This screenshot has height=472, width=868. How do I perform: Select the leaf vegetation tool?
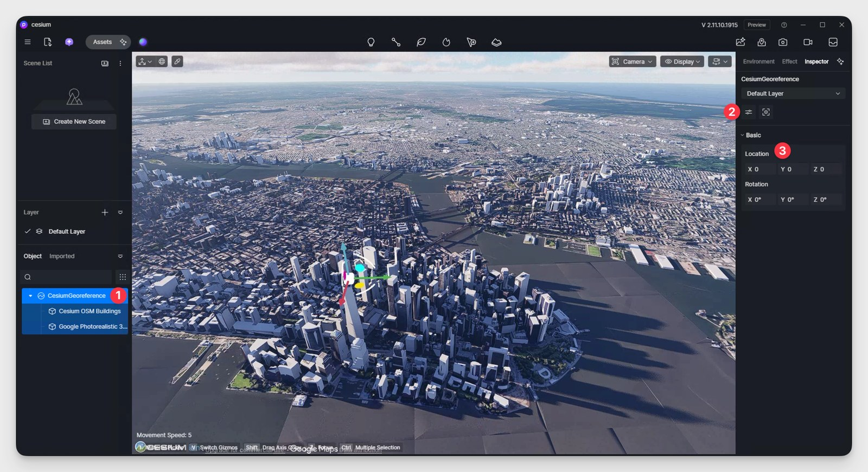[x=421, y=42]
